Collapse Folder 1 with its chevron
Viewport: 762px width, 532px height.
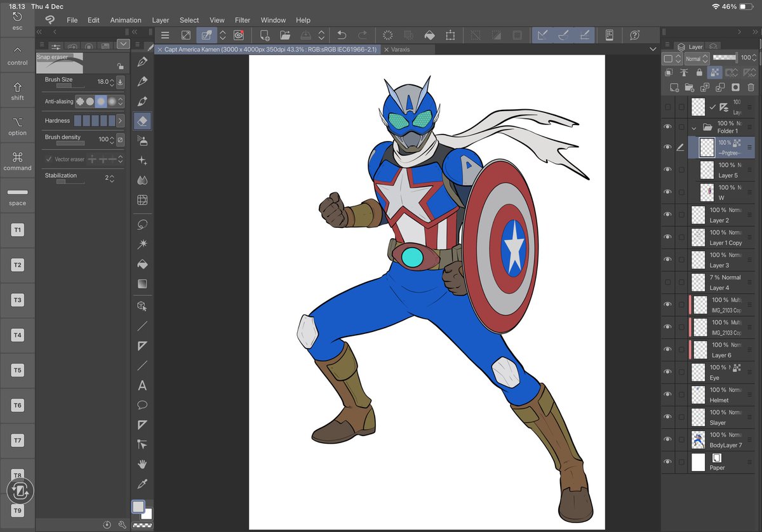[x=694, y=128]
